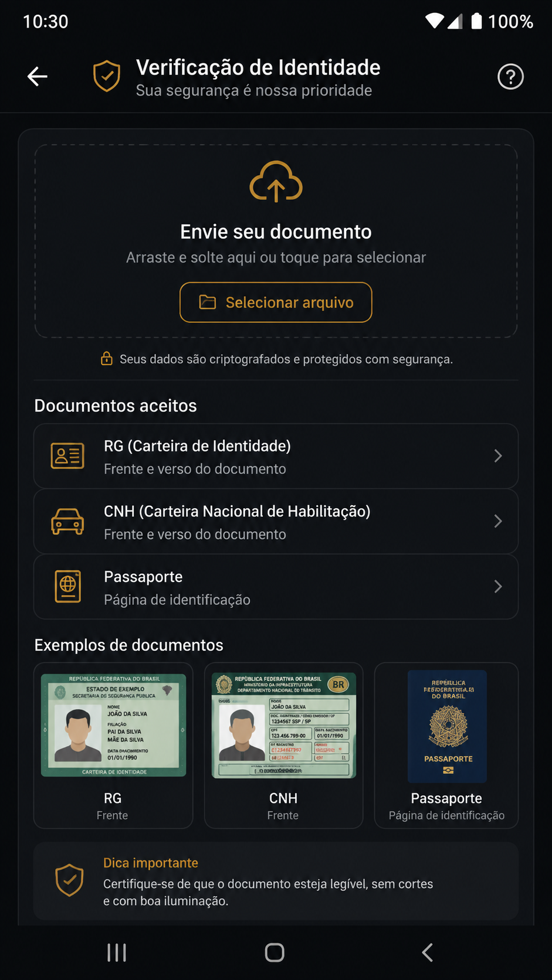The width and height of the screenshot is (552, 980).
Task: Tap the Documentos aceitos heading
Action: pyautogui.click(x=116, y=406)
